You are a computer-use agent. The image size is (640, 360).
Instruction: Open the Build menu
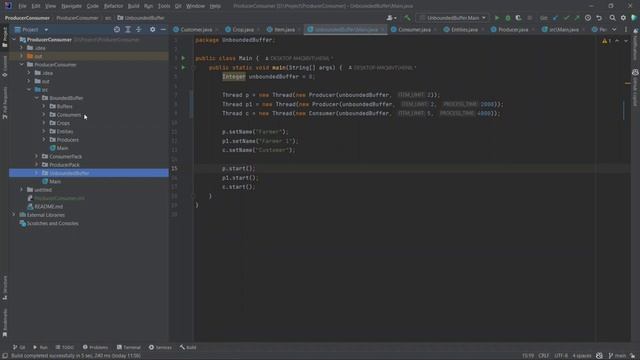tap(133, 6)
